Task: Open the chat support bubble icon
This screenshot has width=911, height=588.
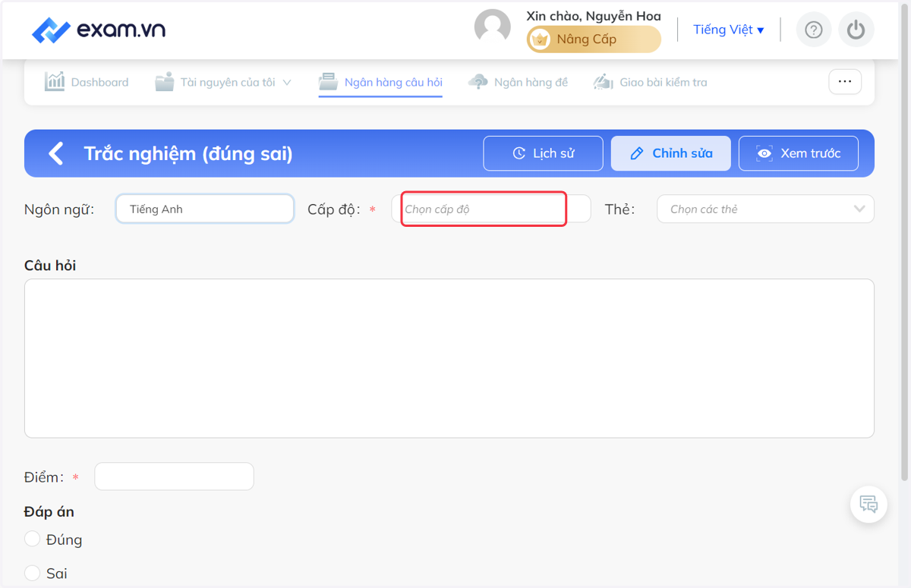Action: [868, 504]
